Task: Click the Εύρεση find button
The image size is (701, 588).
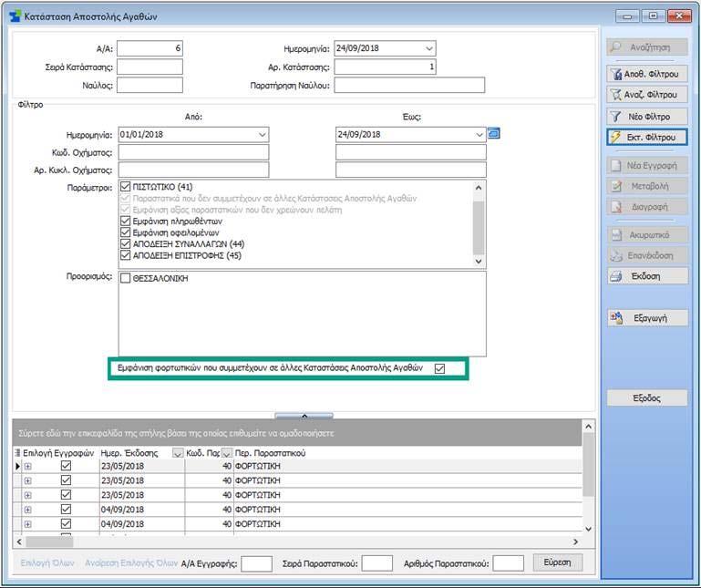Action: click(558, 562)
